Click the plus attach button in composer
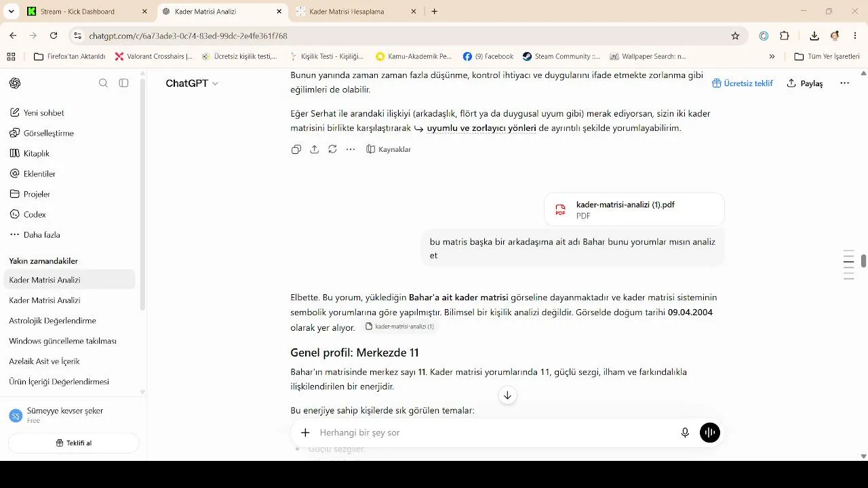 click(305, 432)
